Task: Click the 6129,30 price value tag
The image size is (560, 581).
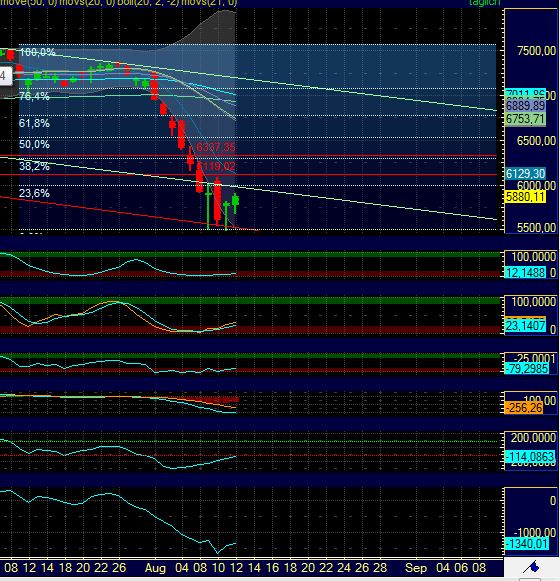Action: pyautogui.click(x=526, y=173)
